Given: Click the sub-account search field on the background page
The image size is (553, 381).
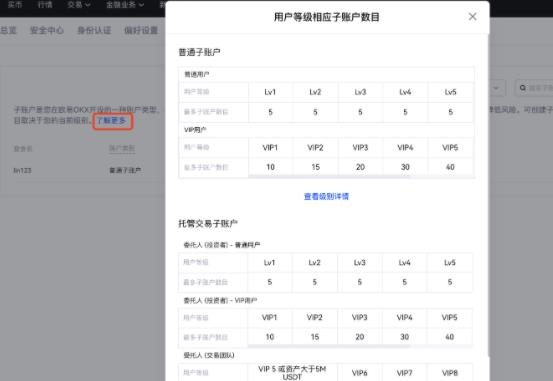Looking at the screenshot, I should (x=534, y=88).
